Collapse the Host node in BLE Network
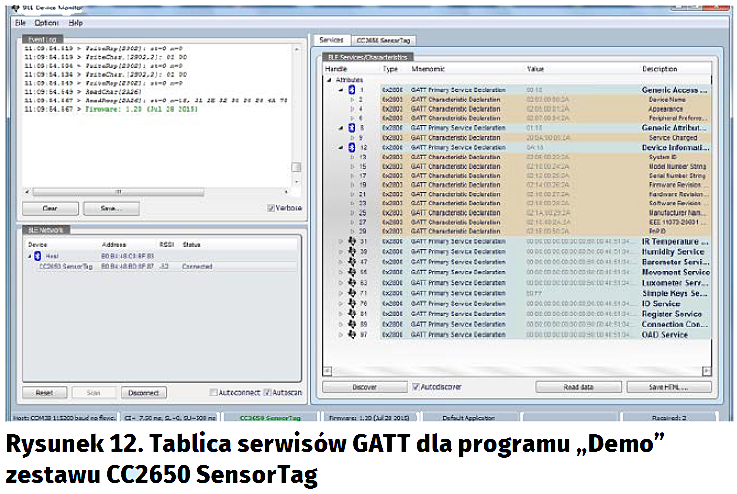Screen dimensions: 737x494 [29, 256]
